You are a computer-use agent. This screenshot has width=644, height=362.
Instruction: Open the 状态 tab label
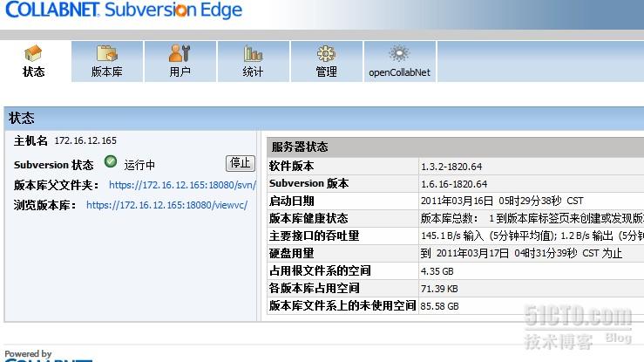[x=34, y=72]
